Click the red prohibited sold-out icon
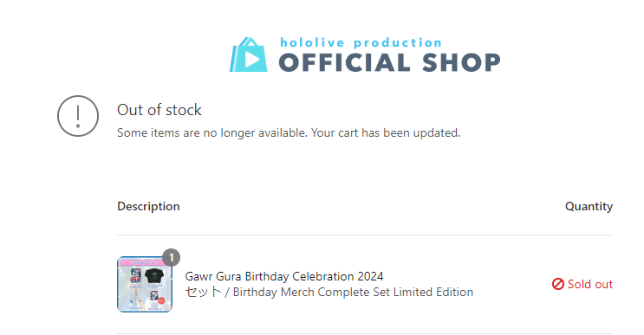The image size is (644, 335). 557,284
